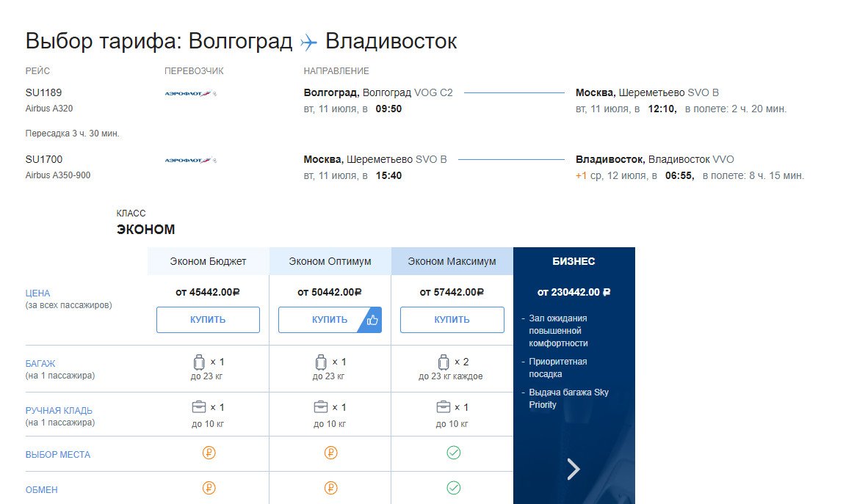Click the ruble icon for exchange in Эконом Оптимум
Image resolution: width=843 pixels, height=504 pixels.
[330, 488]
